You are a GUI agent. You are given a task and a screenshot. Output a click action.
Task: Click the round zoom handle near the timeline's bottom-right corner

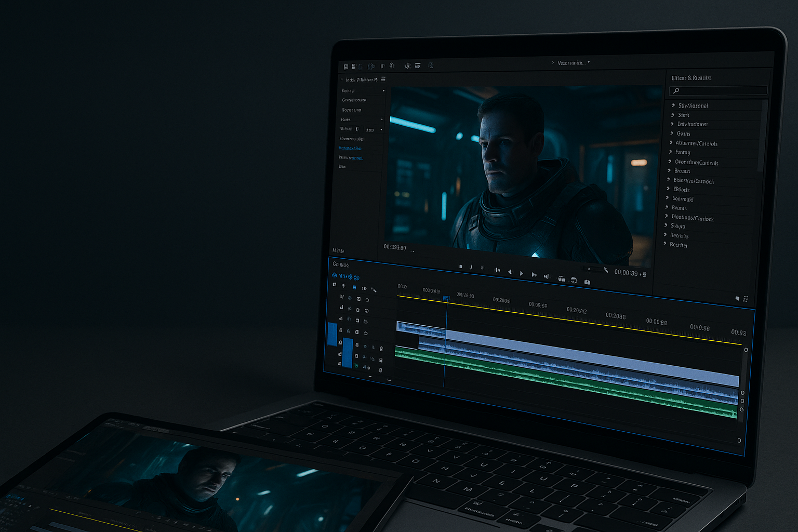click(739, 441)
